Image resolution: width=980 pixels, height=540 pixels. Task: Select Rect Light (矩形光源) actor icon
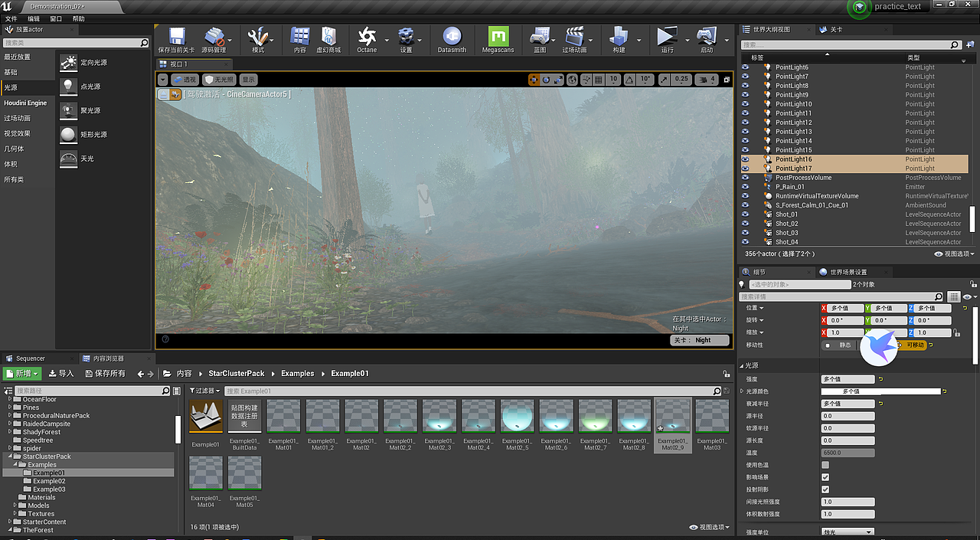coord(69,134)
